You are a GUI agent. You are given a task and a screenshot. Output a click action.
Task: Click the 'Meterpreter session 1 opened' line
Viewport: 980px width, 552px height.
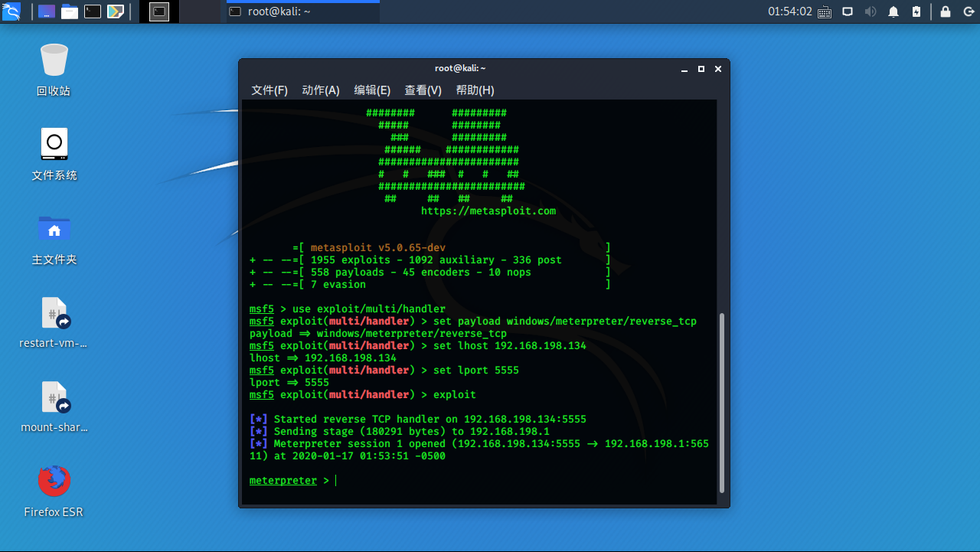[479, 449]
